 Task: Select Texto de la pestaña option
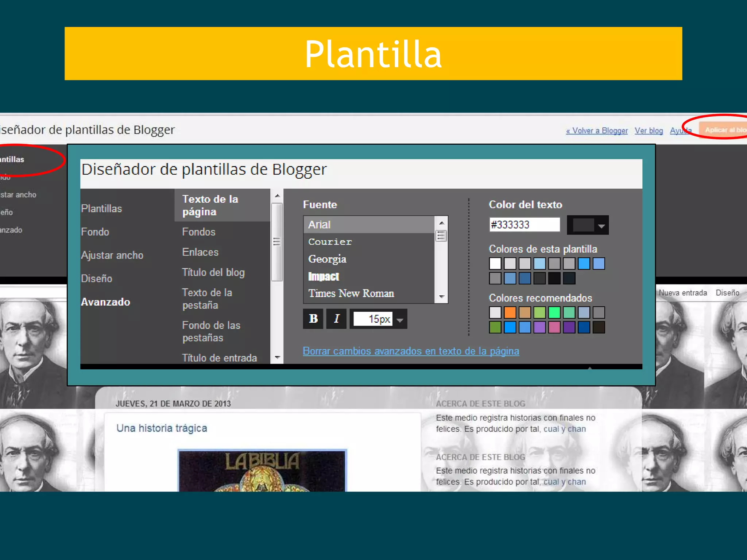[207, 299]
